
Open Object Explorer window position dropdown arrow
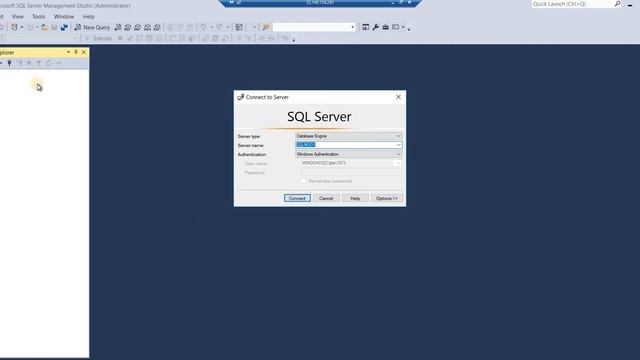point(68,52)
